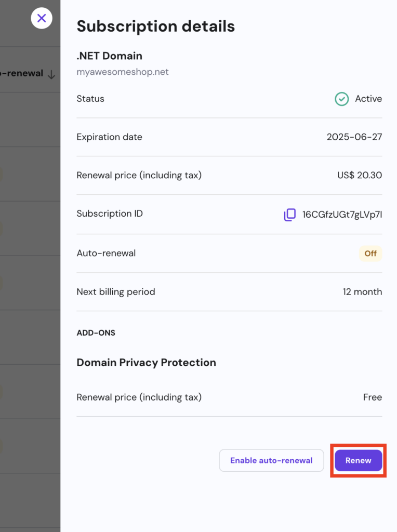Viewport: 397px width, 532px height.
Task: Click the auto-renewal column header in background table
Action: point(21,73)
